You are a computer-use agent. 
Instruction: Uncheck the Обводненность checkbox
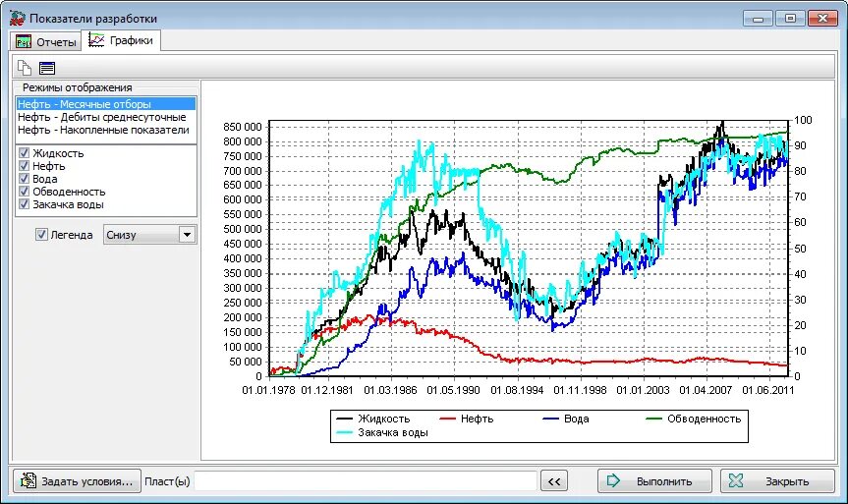click(24, 192)
